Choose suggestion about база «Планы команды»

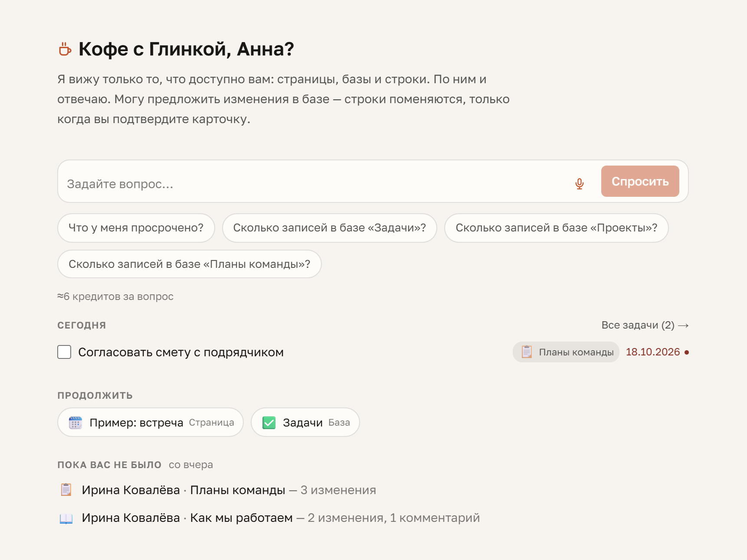pyautogui.click(x=190, y=264)
